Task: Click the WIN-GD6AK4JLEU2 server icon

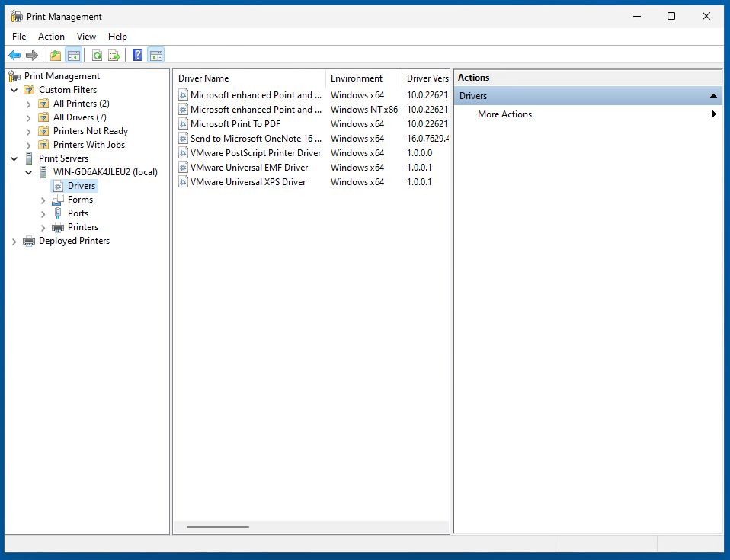Action: tap(43, 172)
